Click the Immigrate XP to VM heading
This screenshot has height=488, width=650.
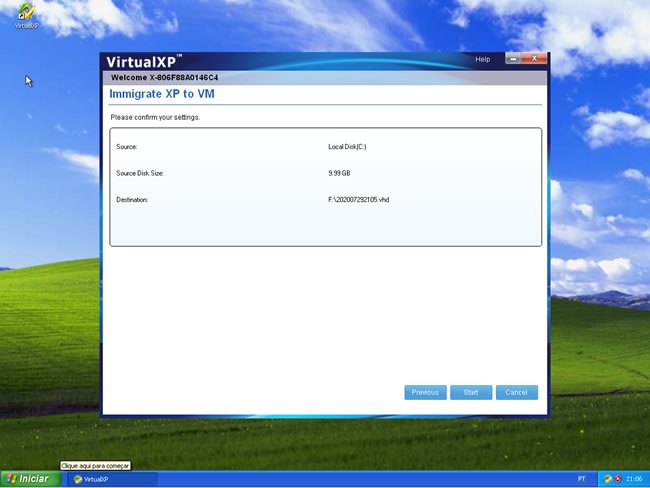click(x=161, y=94)
